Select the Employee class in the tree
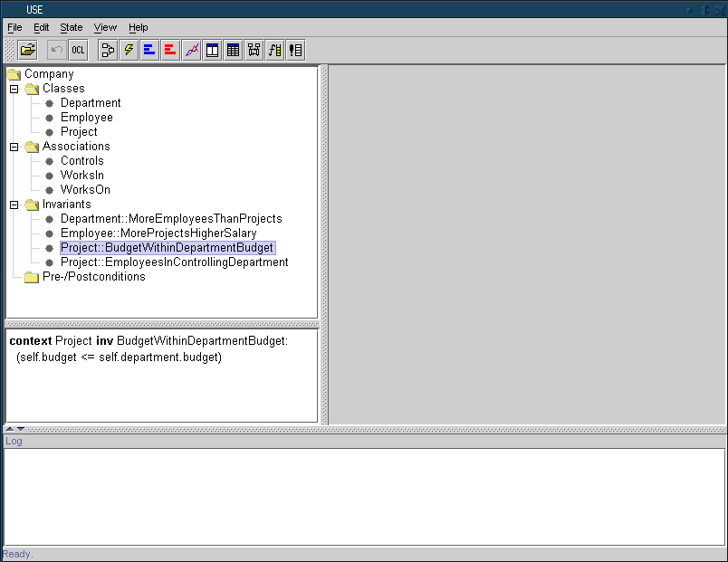The height and width of the screenshot is (562, 728). click(86, 118)
